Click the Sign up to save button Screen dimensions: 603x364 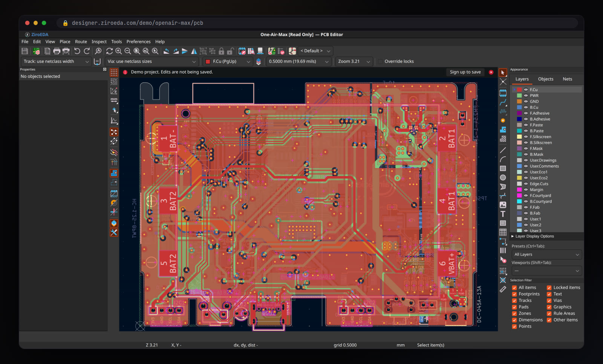(x=465, y=72)
